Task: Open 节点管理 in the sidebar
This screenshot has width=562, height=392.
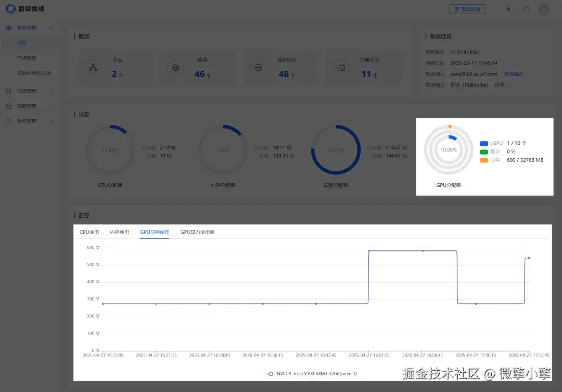Action: pyautogui.click(x=27, y=58)
